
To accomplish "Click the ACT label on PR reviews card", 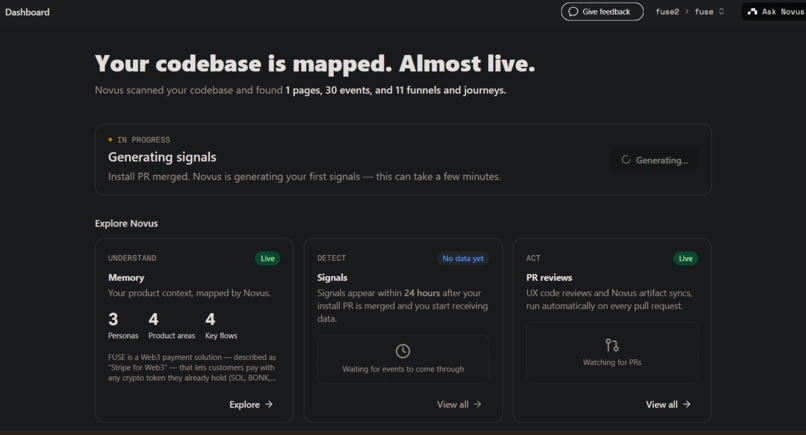I will click(x=533, y=258).
